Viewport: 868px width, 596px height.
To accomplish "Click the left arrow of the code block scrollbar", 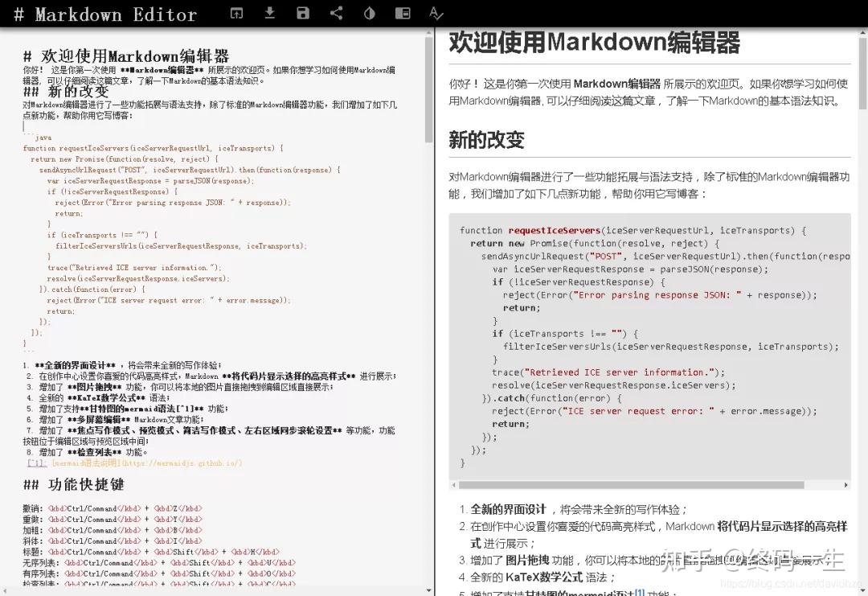I will [453, 484].
